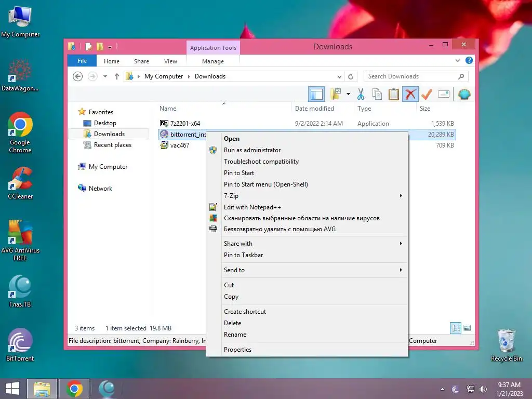The width and height of the screenshot is (532, 399).
Task: Choose Rename in the context menu
Action: click(x=307, y=335)
